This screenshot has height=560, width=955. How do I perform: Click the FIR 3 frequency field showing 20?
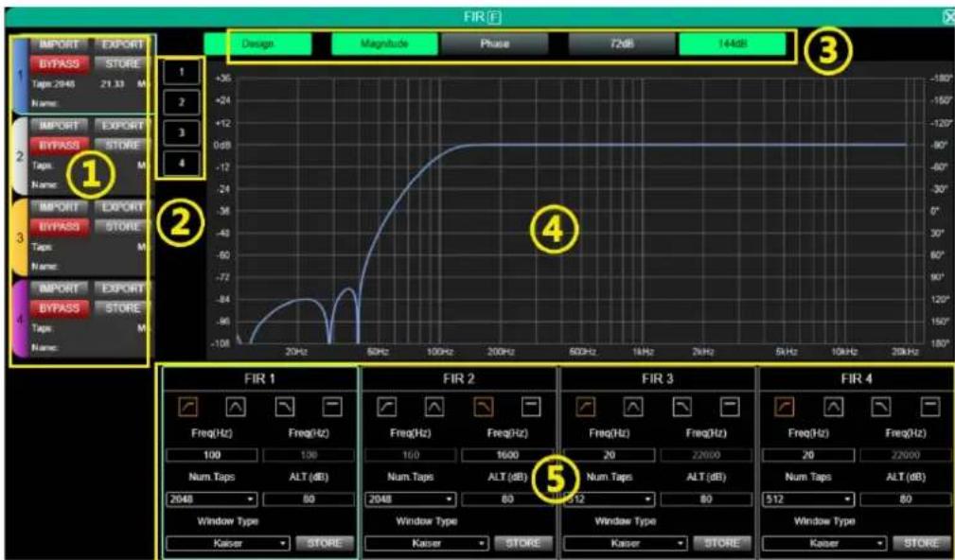(610, 455)
